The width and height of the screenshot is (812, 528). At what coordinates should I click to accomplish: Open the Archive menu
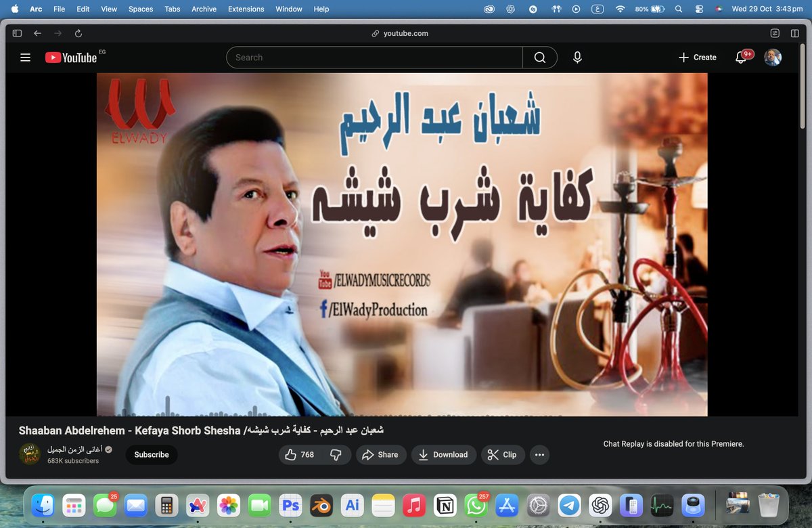point(204,9)
